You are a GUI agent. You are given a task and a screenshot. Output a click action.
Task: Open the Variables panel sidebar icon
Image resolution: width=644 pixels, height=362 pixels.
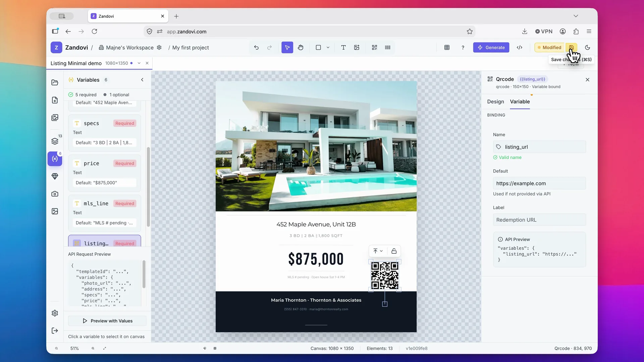(55, 159)
